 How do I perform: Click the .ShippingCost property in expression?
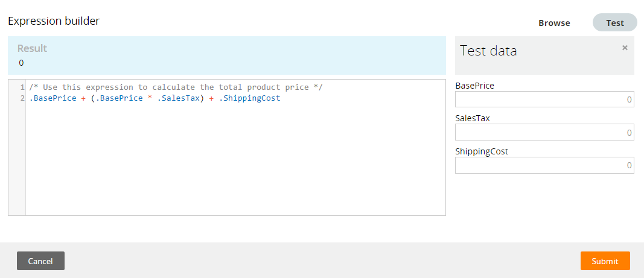coord(250,98)
